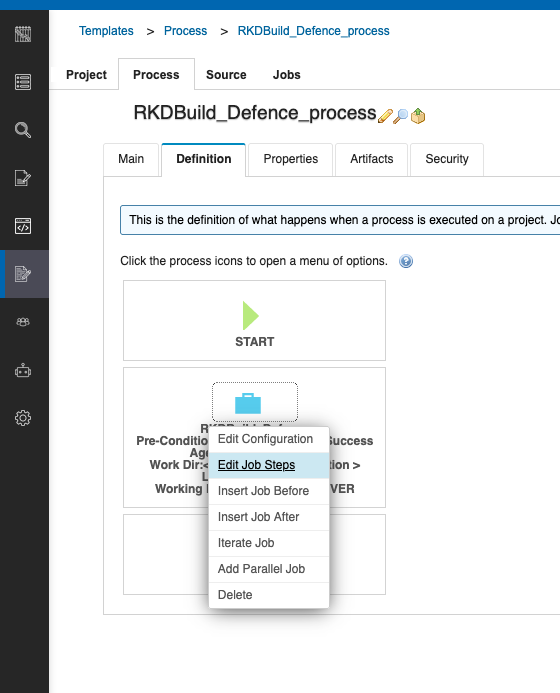Open the Definition sub-tab

(x=204, y=159)
